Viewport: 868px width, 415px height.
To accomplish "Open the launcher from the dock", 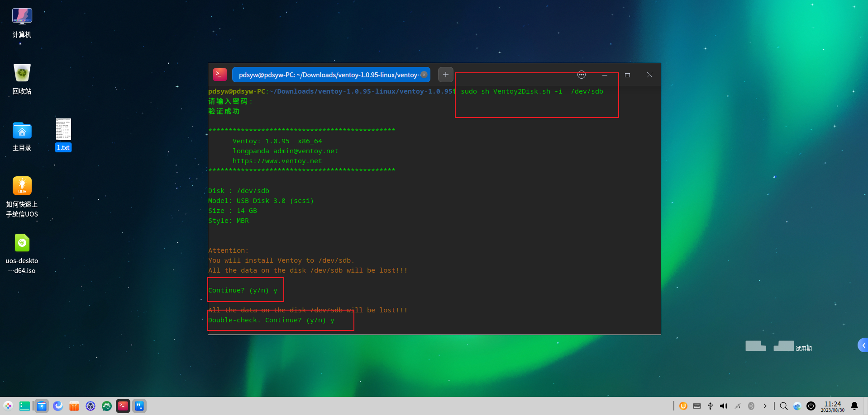I will (8, 406).
